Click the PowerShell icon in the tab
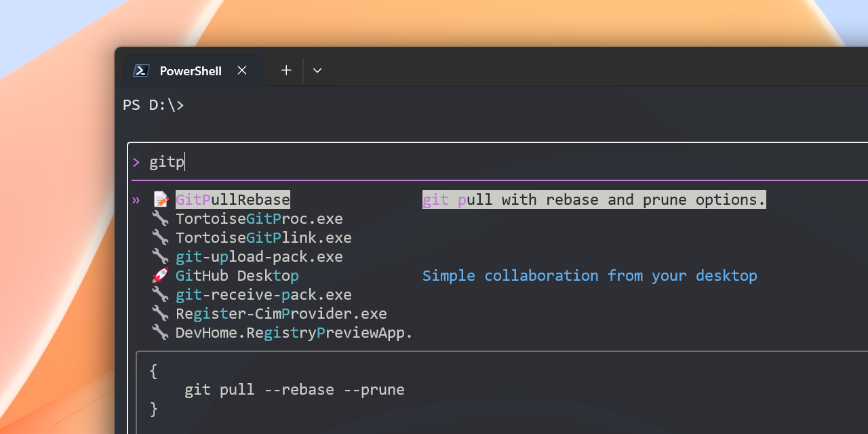 coord(141,71)
